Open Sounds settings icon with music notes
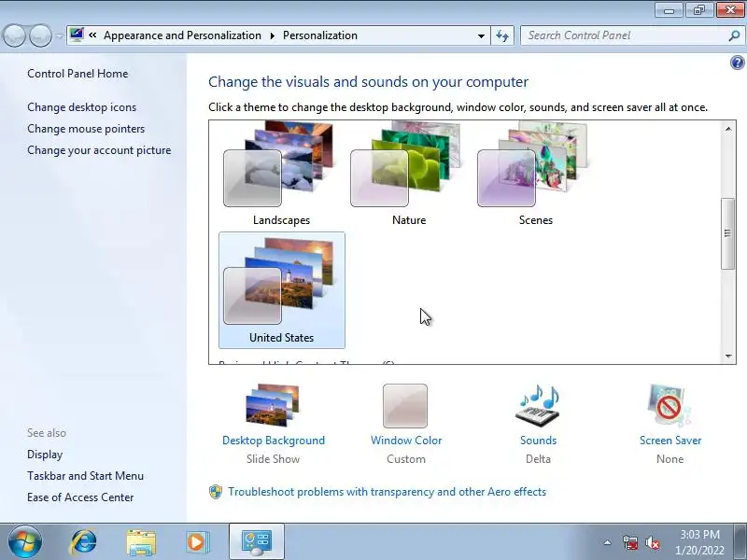This screenshot has height=560, width=747. tap(538, 405)
